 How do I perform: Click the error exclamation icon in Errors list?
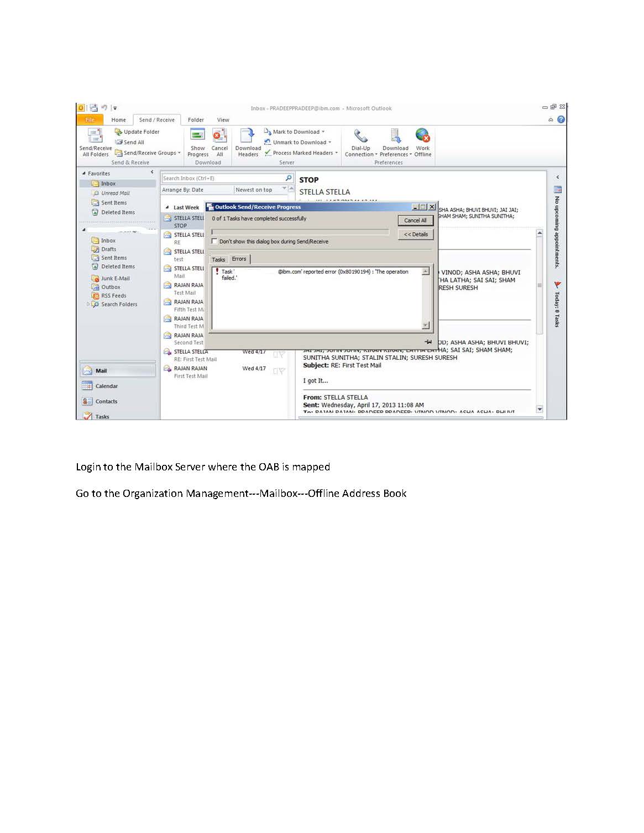tap(217, 272)
